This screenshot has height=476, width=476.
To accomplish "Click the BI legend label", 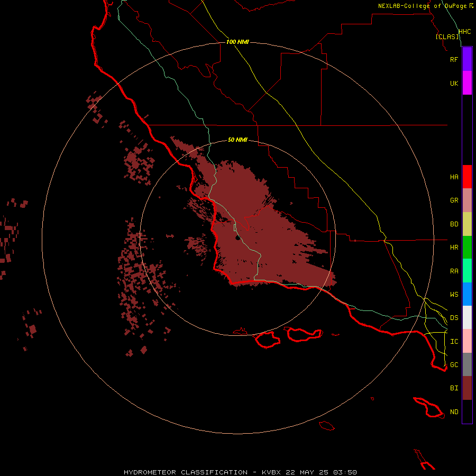I will click(x=454, y=388).
